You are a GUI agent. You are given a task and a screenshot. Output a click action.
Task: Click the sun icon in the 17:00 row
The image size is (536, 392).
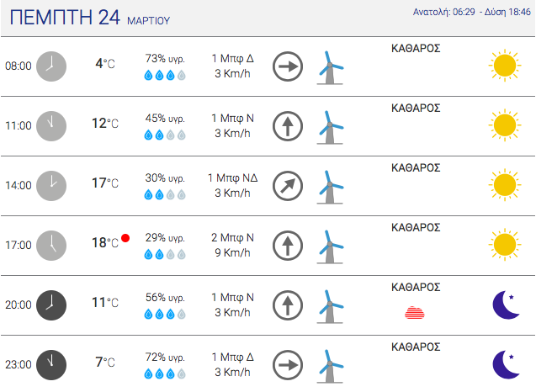click(505, 245)
